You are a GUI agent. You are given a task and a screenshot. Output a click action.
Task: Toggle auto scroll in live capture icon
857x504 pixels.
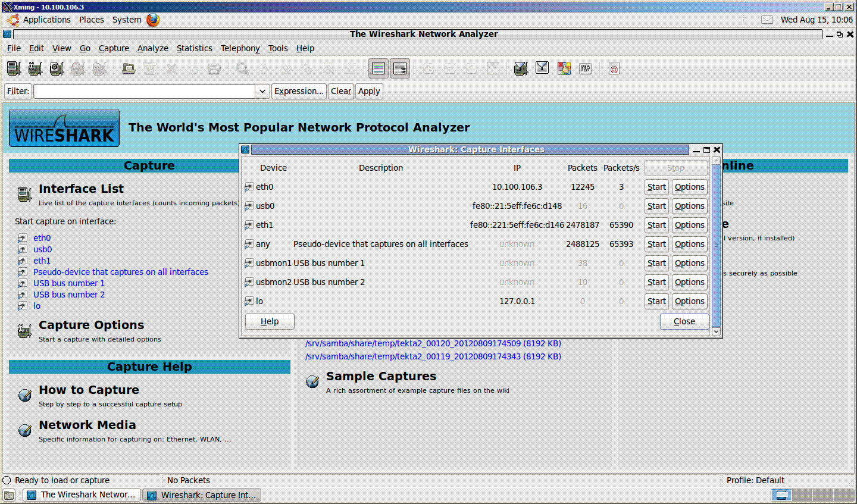coord(400,68)
